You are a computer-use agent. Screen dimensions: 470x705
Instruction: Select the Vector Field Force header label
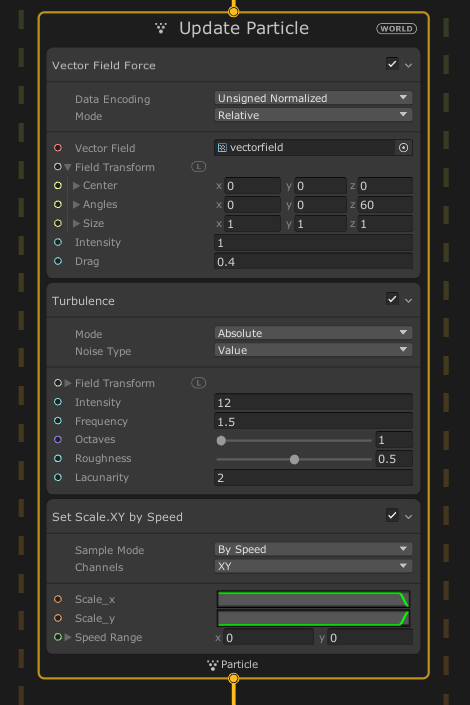104,65
